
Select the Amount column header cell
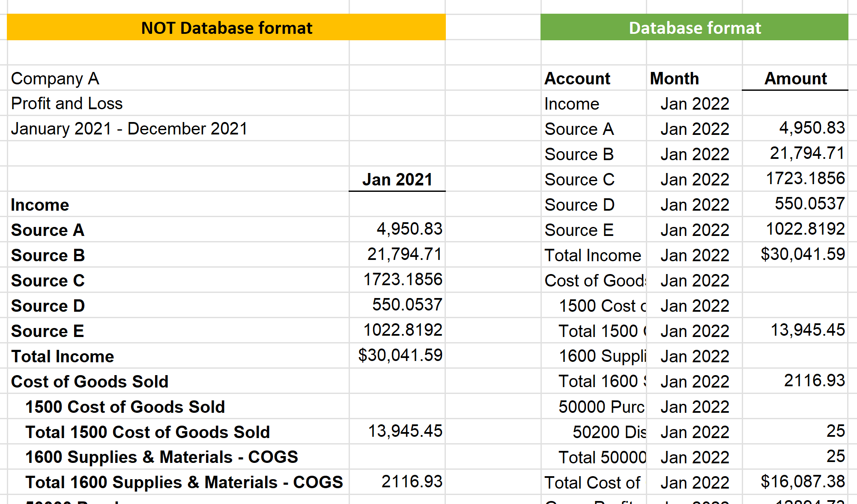pos(795,78)
